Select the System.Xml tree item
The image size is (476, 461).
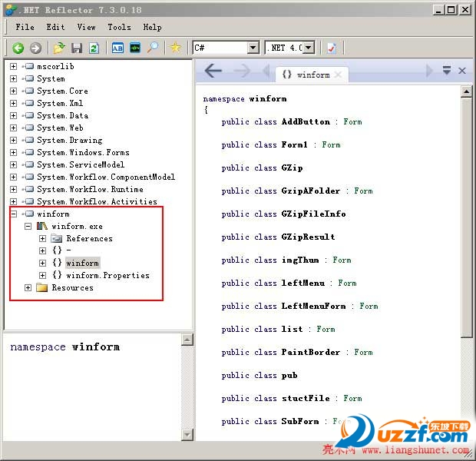60,103
